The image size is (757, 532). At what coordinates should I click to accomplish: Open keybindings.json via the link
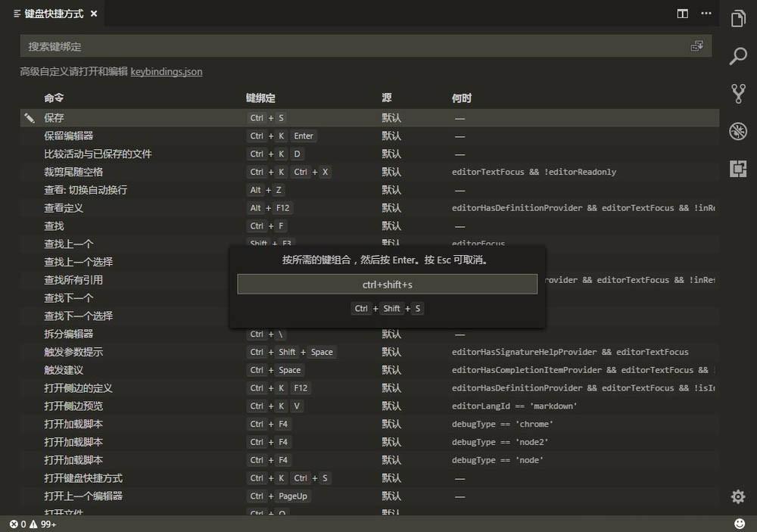tap(167, 72)
